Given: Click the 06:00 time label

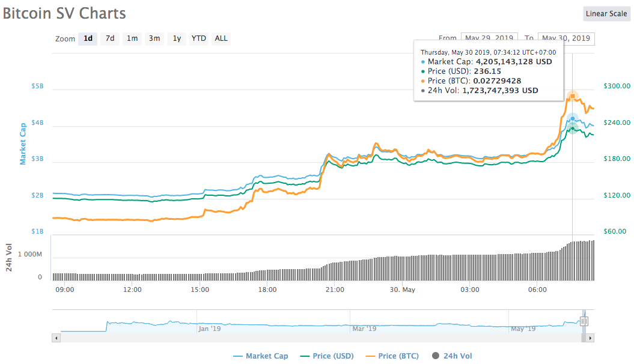Looking at the screenshot, I should pyautogui.click(x=537, y=290).
